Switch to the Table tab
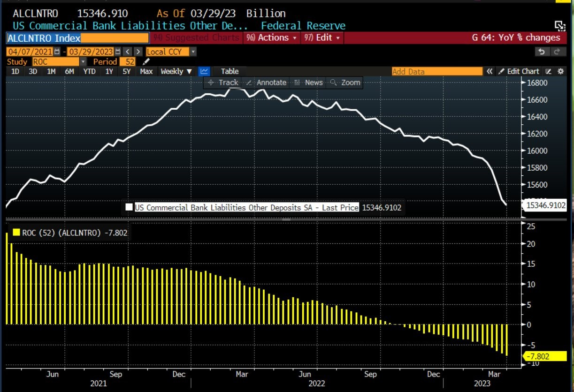 click(230, 71)
